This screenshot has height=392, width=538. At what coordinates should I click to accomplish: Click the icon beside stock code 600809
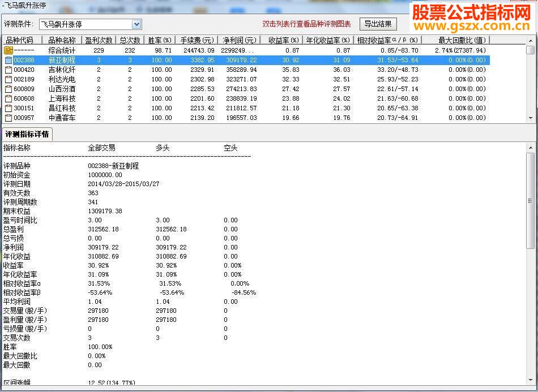[x=8, y=89]
